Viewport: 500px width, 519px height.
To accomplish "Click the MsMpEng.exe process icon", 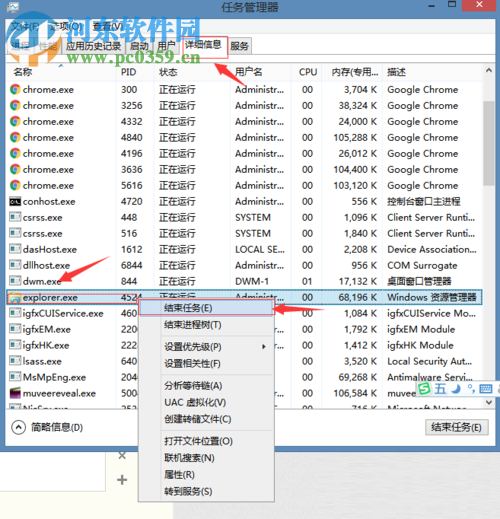I will [15, 377].
